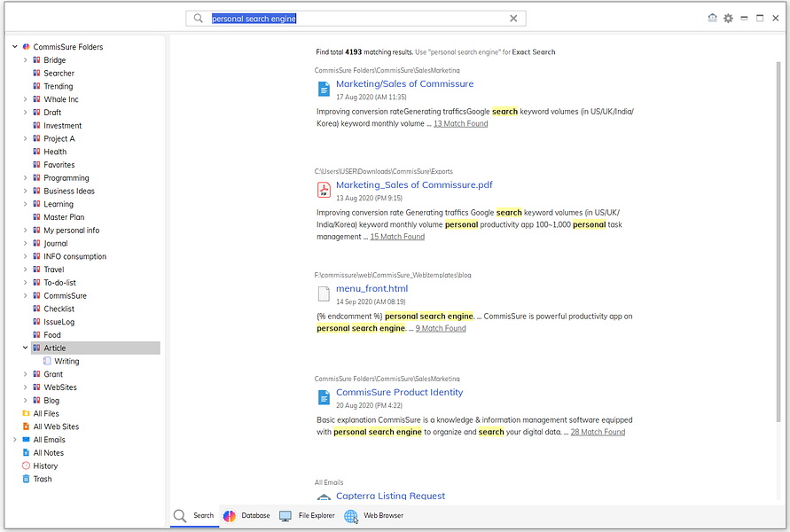Screen dimensions: 790x532
Task: Click the results vertical scrollbar
Action: tap(778, 242)
